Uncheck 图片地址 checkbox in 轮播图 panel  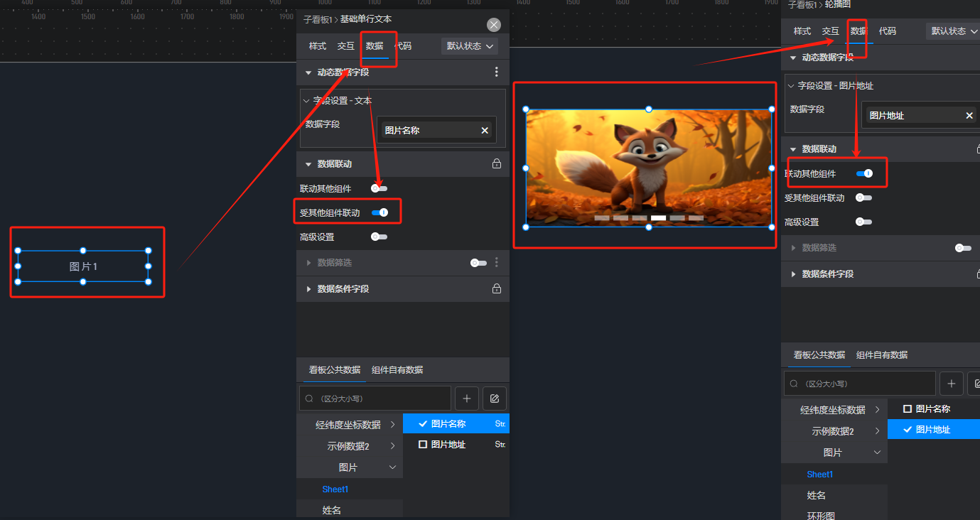click(908, 429)
